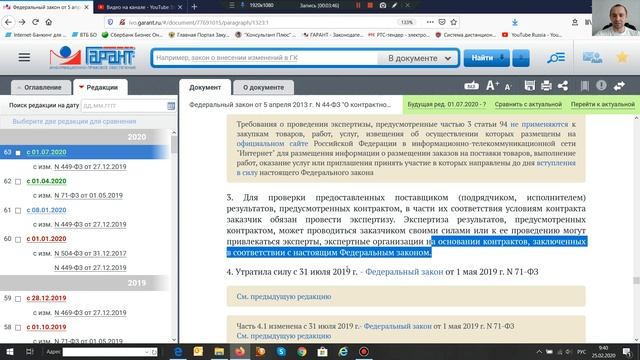Print the document

tap(546, 86)
